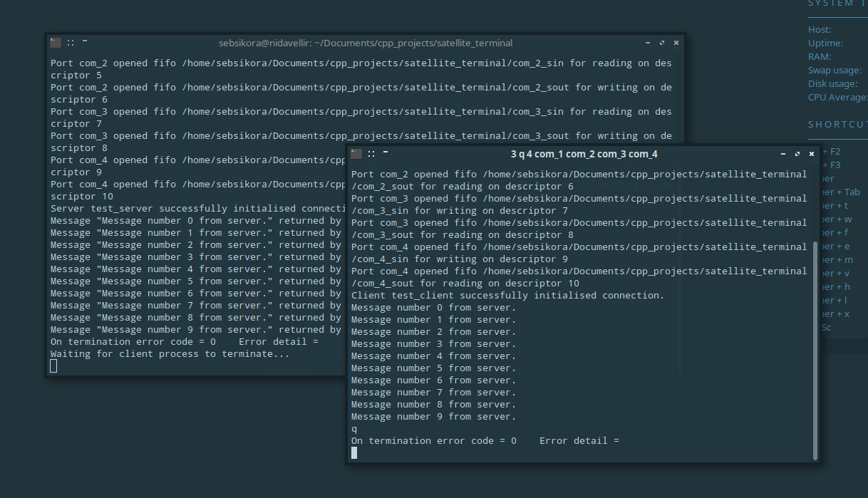The image size is (868, 498).
Task: Click the cursor block in the server terminal
Action: [53, 366]
